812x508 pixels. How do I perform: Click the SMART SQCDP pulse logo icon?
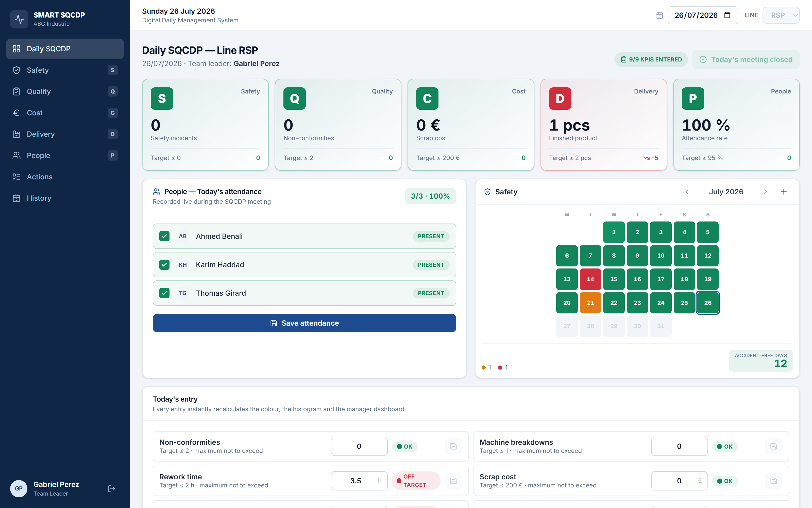coord(19,19)
